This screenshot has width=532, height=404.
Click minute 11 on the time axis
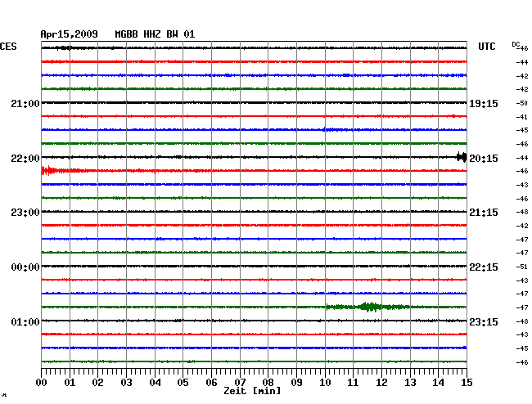pos(353,383)
